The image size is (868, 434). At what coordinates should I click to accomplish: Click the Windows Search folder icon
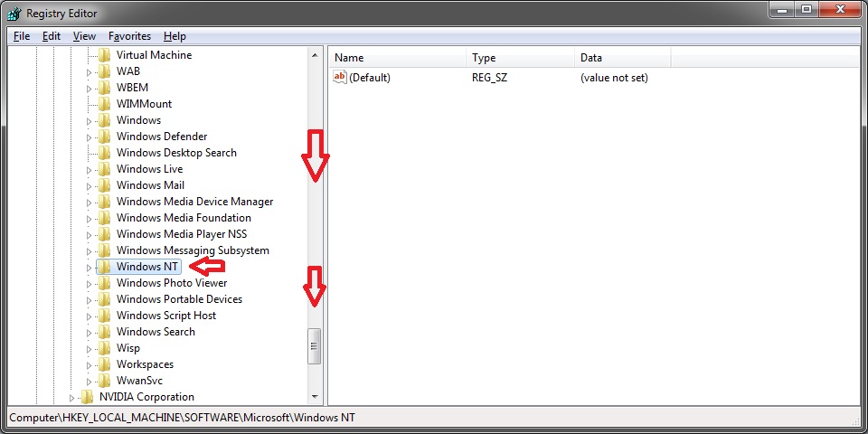(x=104, y=332)
